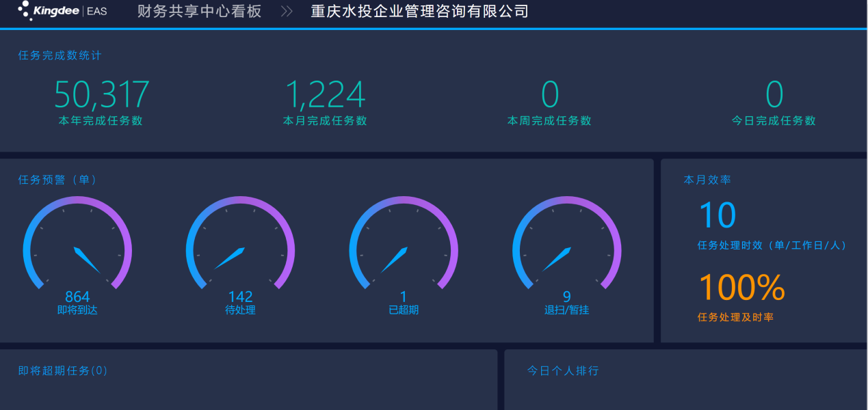Click the double chevron breadcrumb separator
This screenshot has width=868, height=410.
point(287,12)
